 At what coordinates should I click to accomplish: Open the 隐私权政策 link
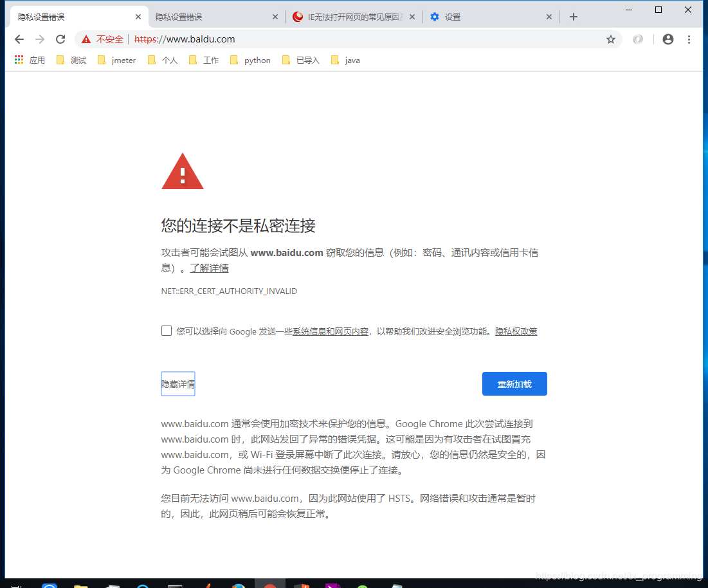pos(516,331)
